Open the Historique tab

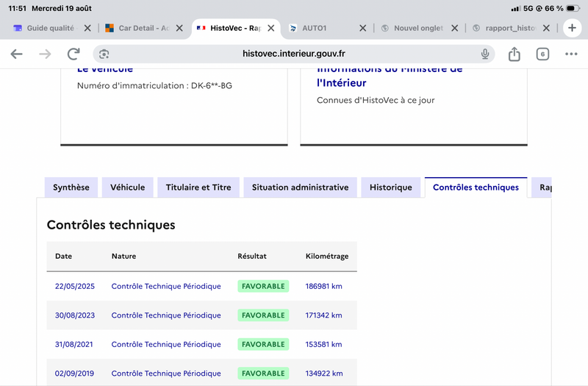391,187
